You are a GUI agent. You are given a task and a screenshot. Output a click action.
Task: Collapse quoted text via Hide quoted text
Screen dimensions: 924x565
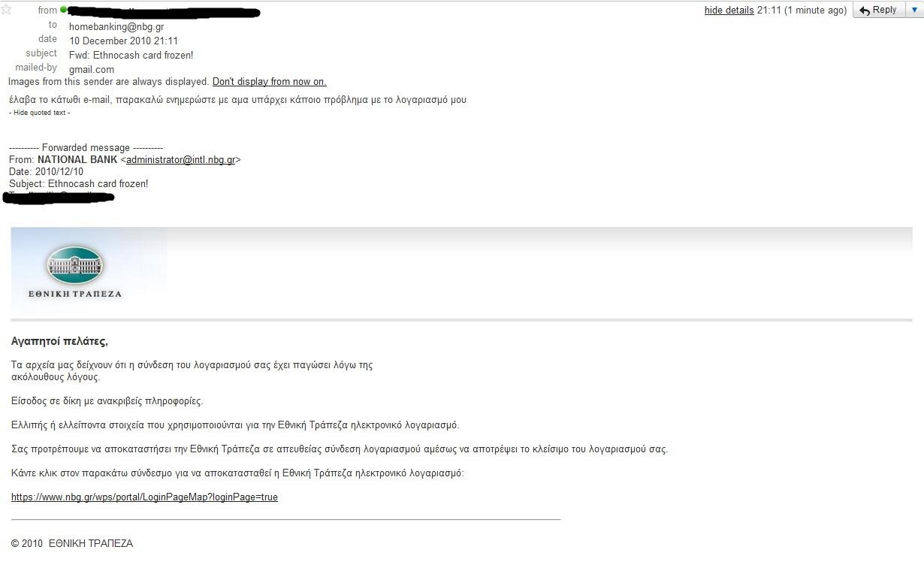pos(40,113)
